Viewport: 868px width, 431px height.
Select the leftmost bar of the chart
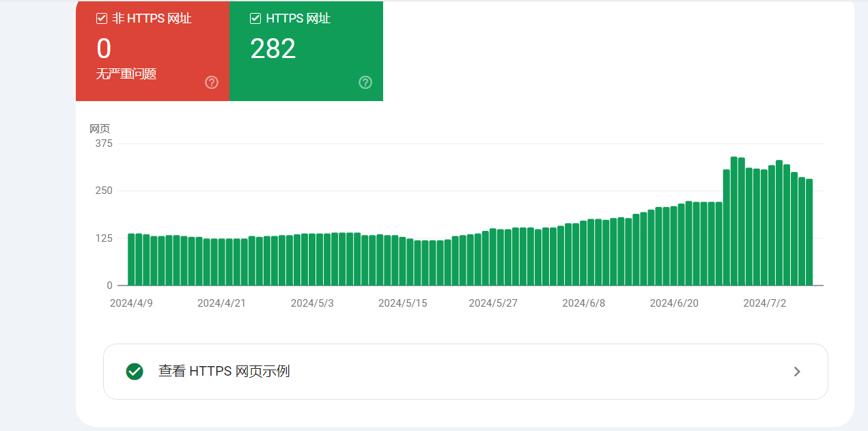coord(131,260)
